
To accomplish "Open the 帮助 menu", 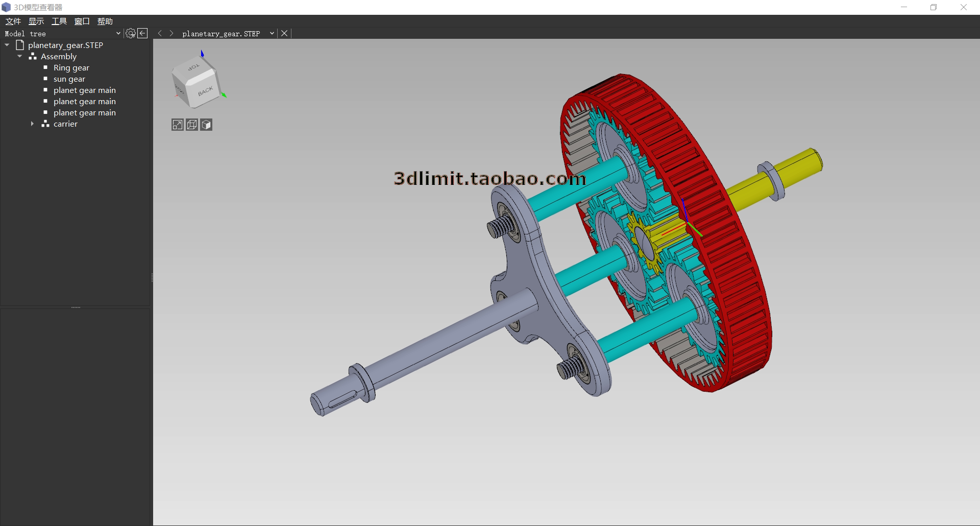I will pyautogui.click(x=105, y=21).
